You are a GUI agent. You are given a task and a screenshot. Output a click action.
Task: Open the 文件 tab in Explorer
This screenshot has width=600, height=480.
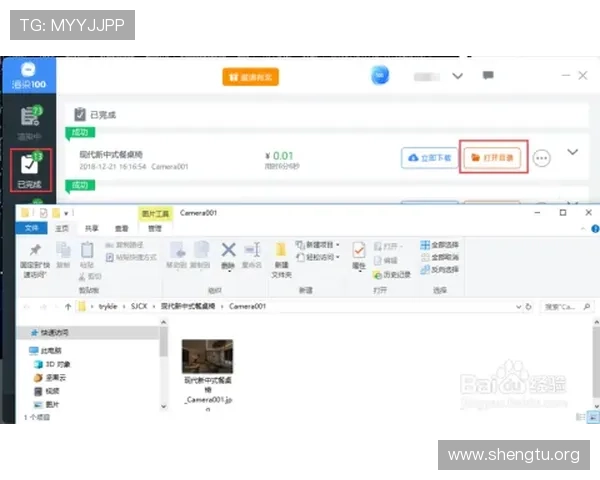tap(31, 228)
